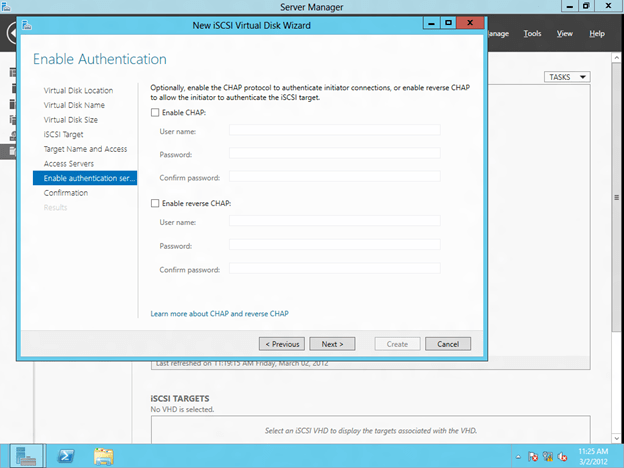
Task: Enable the CHAP checkbox
Action: tap(154, 113)
